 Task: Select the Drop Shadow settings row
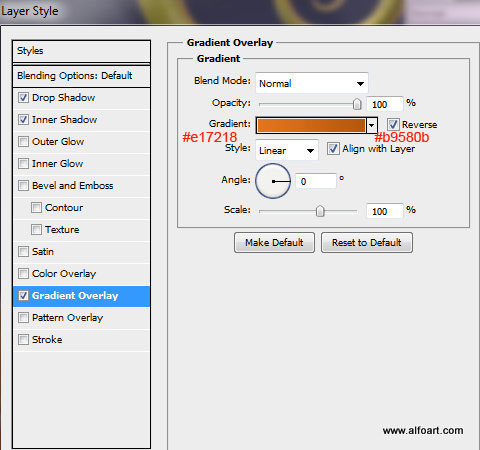point(81,98)
